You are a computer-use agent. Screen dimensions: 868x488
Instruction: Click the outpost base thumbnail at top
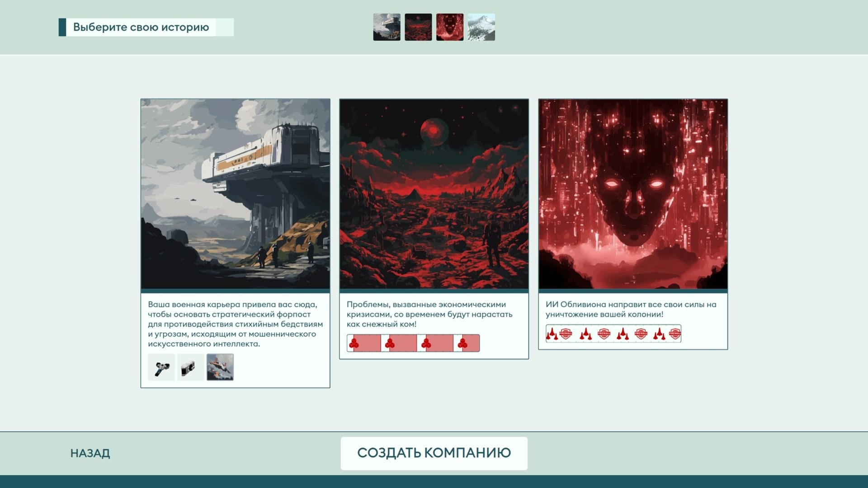click(387, 27)
